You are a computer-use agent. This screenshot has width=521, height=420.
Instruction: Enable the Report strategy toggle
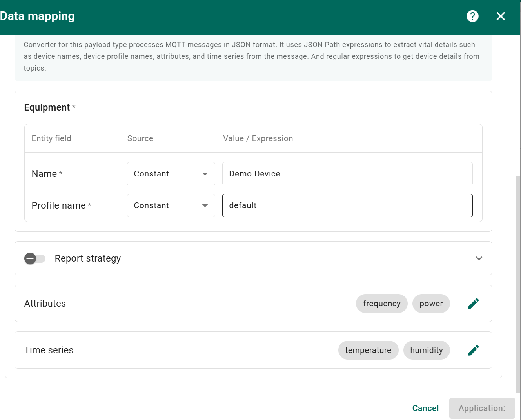35,258
